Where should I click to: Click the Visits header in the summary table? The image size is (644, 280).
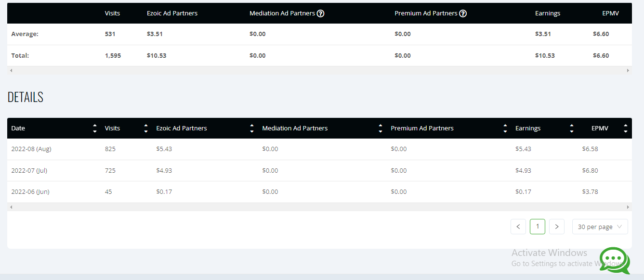click(112, 13)
